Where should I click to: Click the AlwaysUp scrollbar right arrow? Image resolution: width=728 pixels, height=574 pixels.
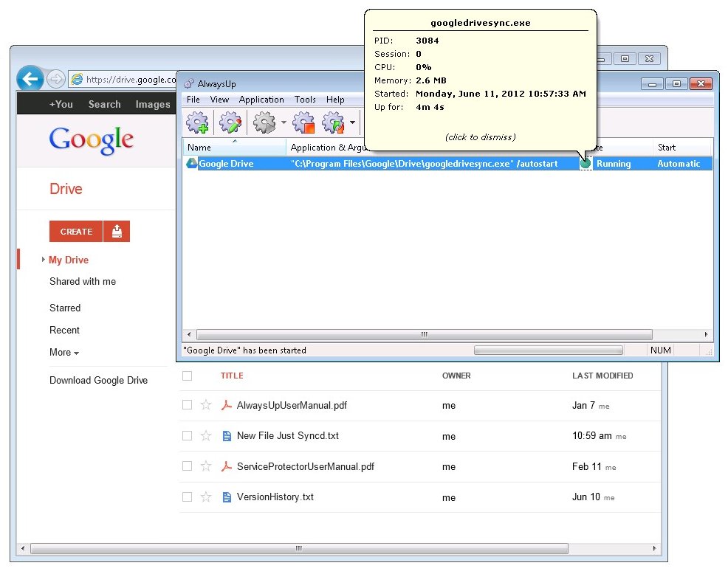pos(706,334)
